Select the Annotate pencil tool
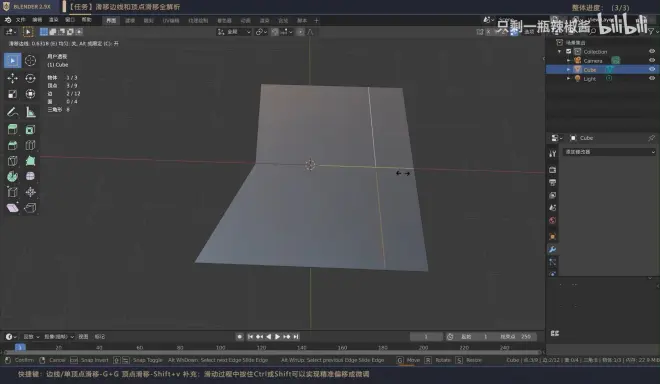The width and height of the screenshot is (660, 384). pos(13,112)
